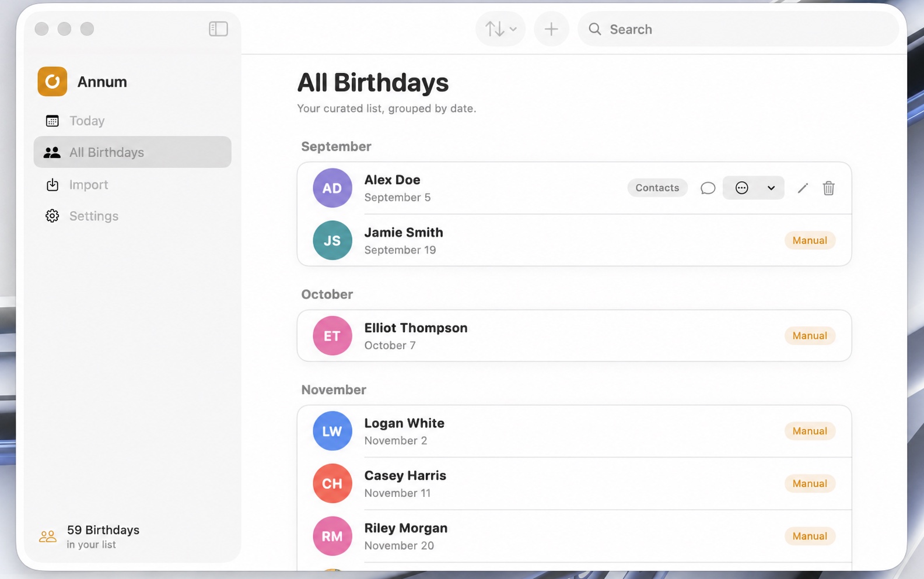Click the Settings gear icon

[52, 216]
